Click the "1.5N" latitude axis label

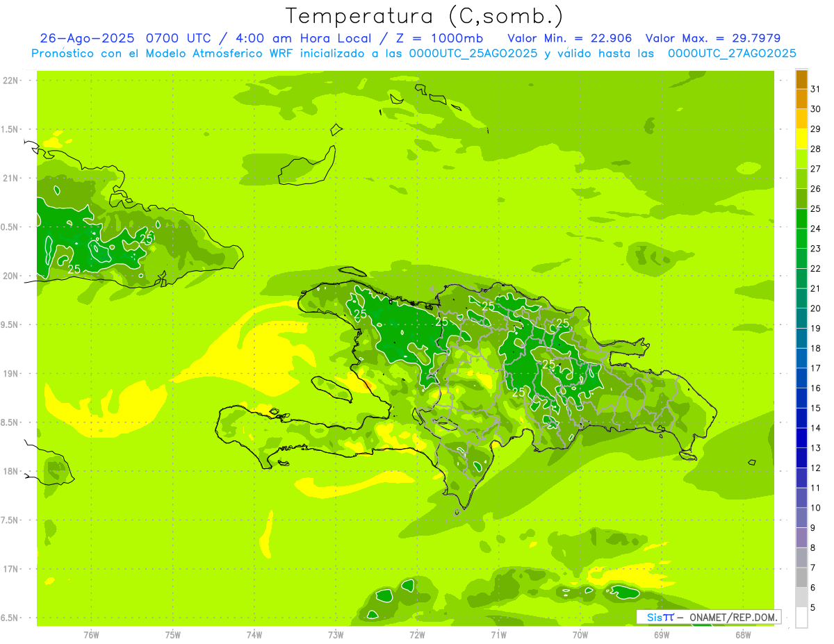click(x=10, y=130)
